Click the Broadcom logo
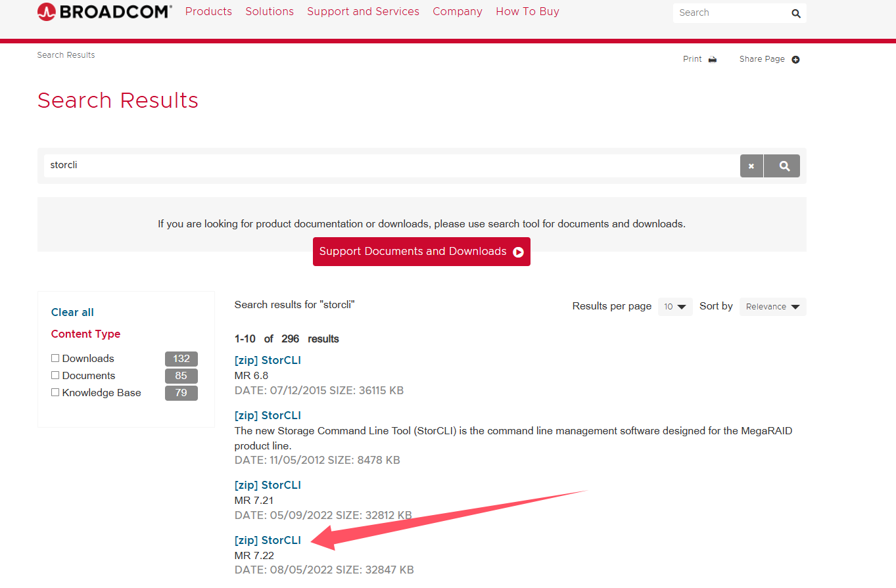This screenshot has width=896, height=588. click(x=105, y=11)
